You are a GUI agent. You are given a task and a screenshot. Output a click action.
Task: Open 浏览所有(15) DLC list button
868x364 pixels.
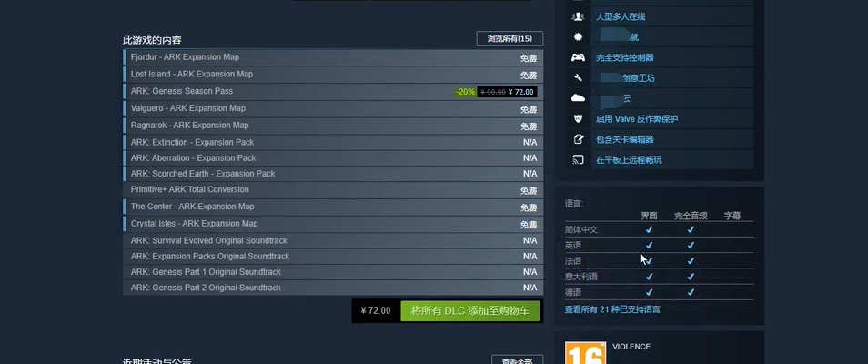click(x=510, y=39)
